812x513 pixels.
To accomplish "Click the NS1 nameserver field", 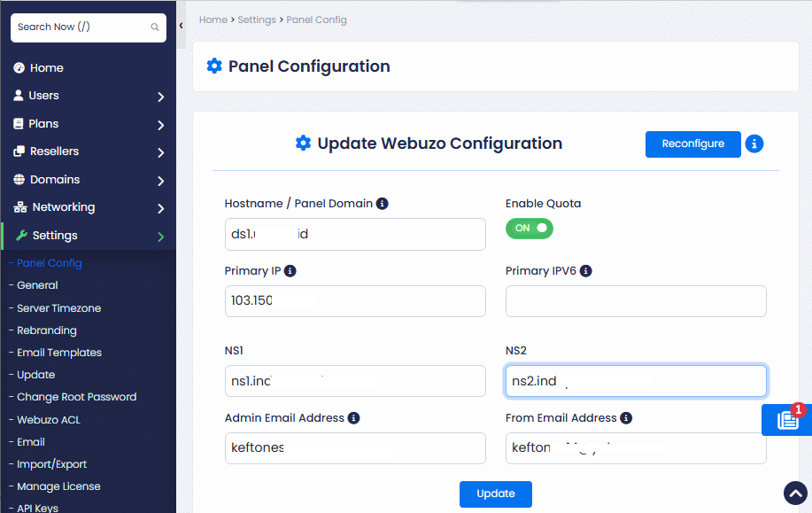I will (x=355, y=381).
